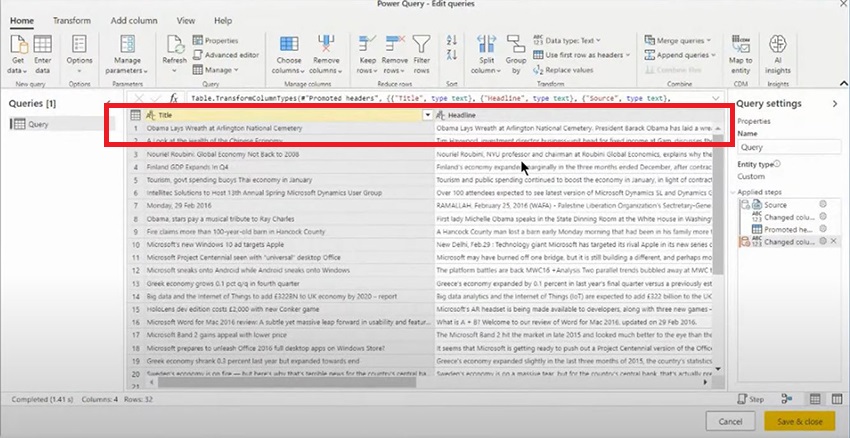Open settings gear for Source step
This screenshot has width=850, height=438.
click(x=822, y=204)
